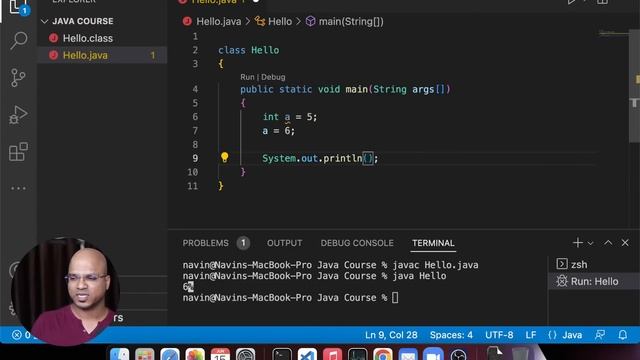Open Hello.class in the explorer
Image resolution: width=640 pixels, height=360 pixels.
click(x=87, y=38)
